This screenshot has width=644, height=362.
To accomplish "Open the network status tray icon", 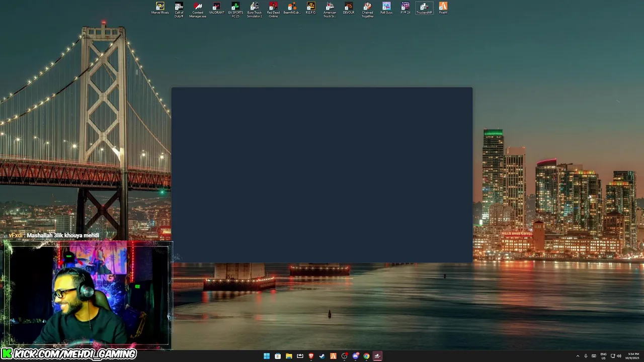I will (613, 356).
